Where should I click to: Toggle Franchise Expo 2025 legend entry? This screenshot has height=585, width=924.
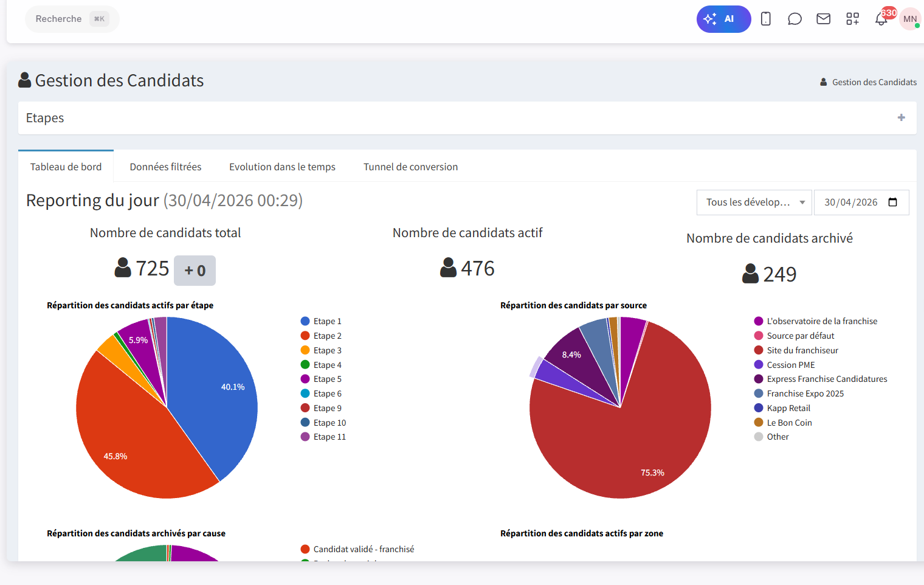pyautogui.click(x=799, y=393)
